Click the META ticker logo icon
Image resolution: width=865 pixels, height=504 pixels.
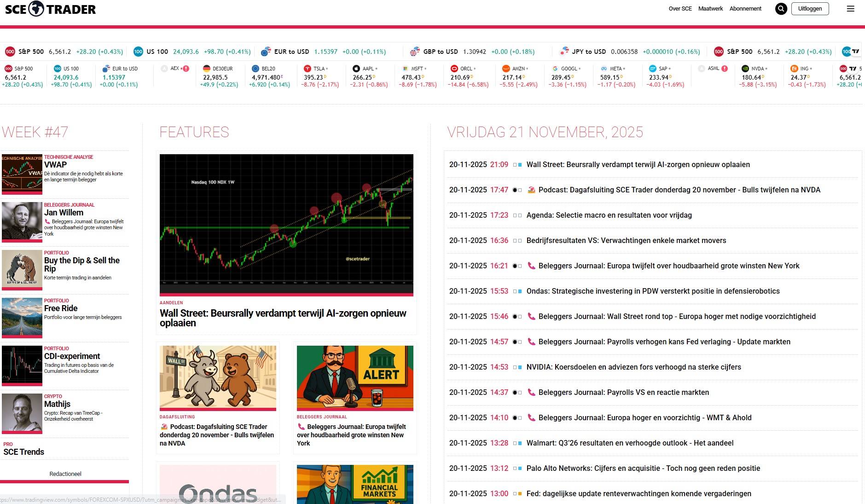pyautogui.click(x=604, y=69)
